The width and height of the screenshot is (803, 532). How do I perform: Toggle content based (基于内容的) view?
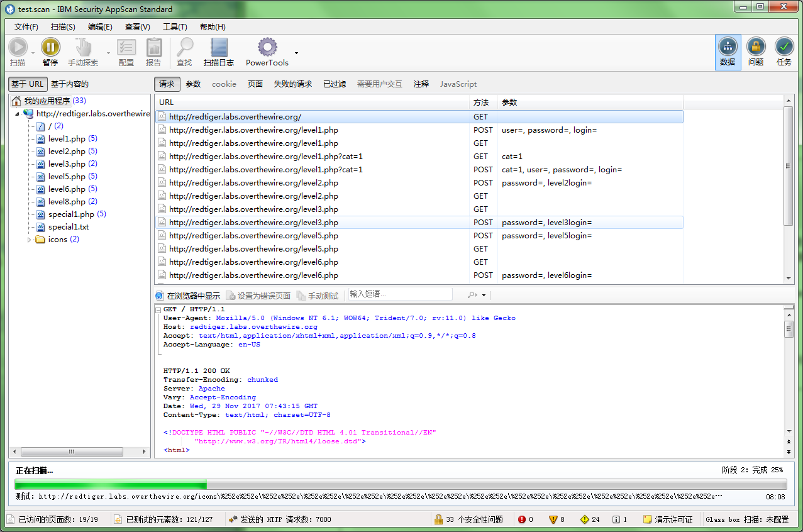point(70,84)
